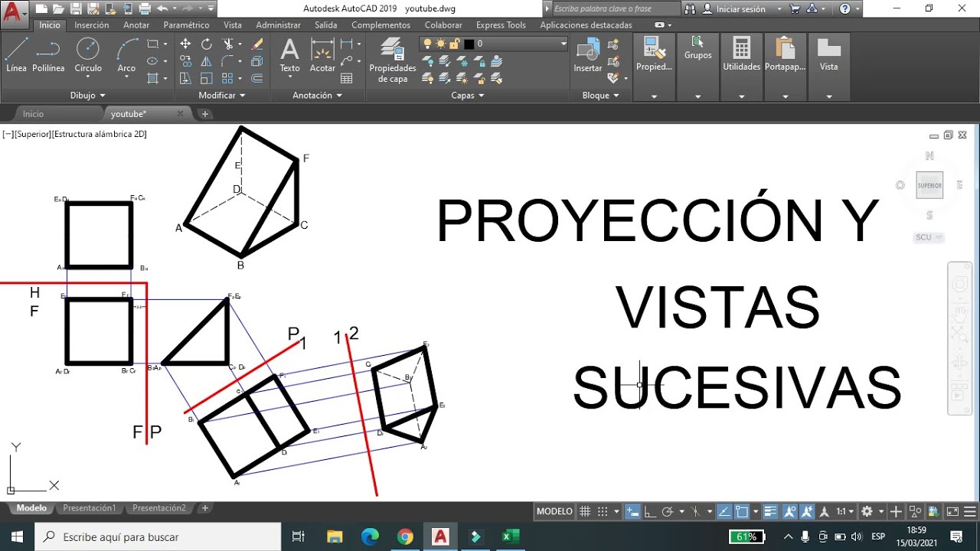Add a new drawing tab with plus
This screenshot has width=980, height=551.
pos(205,114)
